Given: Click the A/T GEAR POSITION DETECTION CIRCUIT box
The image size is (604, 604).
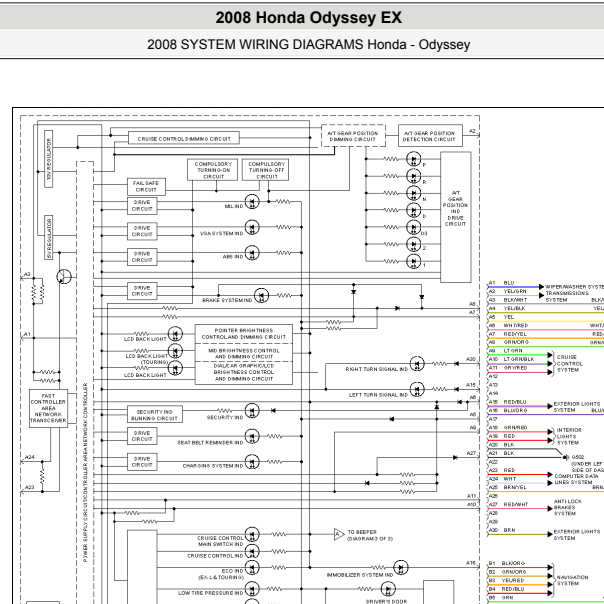Looking at the screenshot, I should click(430, 136).
